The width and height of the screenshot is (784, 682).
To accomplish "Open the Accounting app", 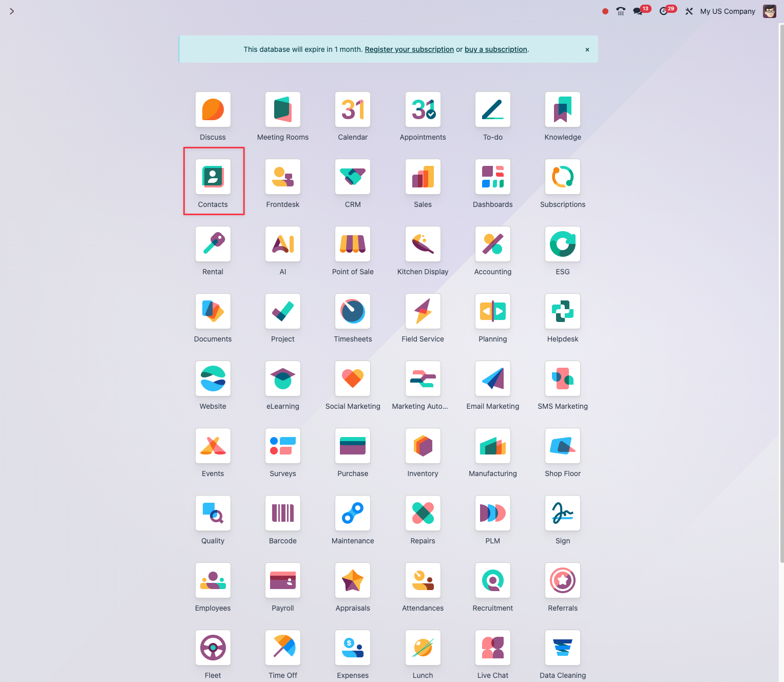I will (x=493, y=244).
